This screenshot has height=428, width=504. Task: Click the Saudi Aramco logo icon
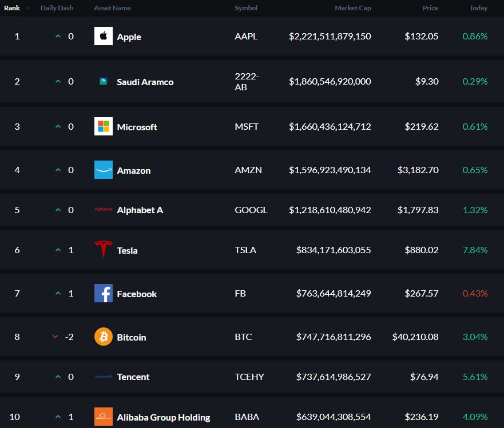click(104, 82)
